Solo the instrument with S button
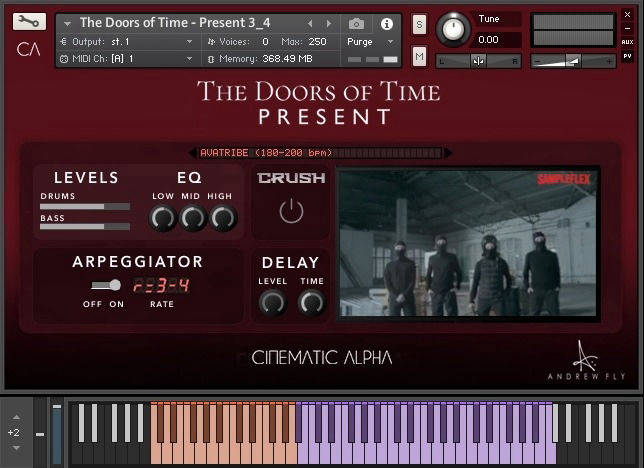Viewport: 644px width, 468px height. pos(419,24)
